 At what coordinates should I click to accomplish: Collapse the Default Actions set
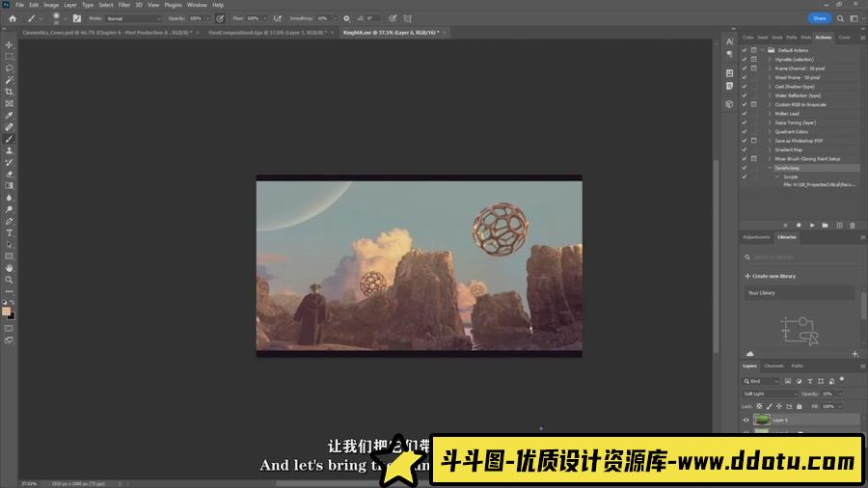[763, 50]
